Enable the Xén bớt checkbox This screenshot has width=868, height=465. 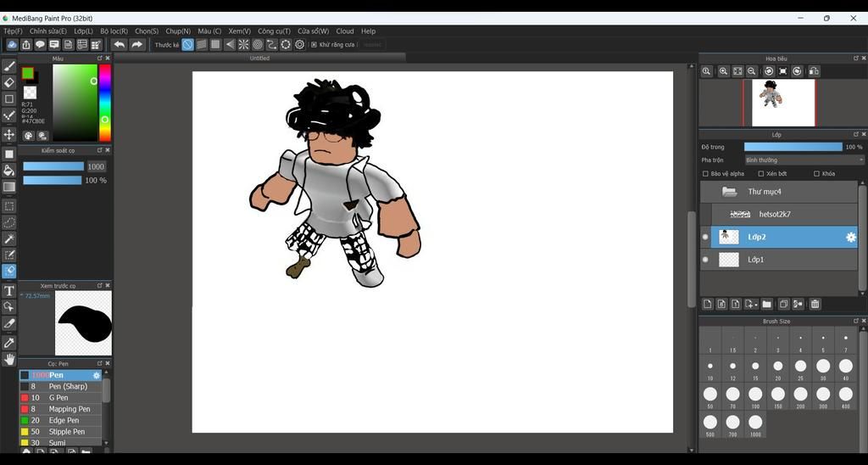coord(760,173)
